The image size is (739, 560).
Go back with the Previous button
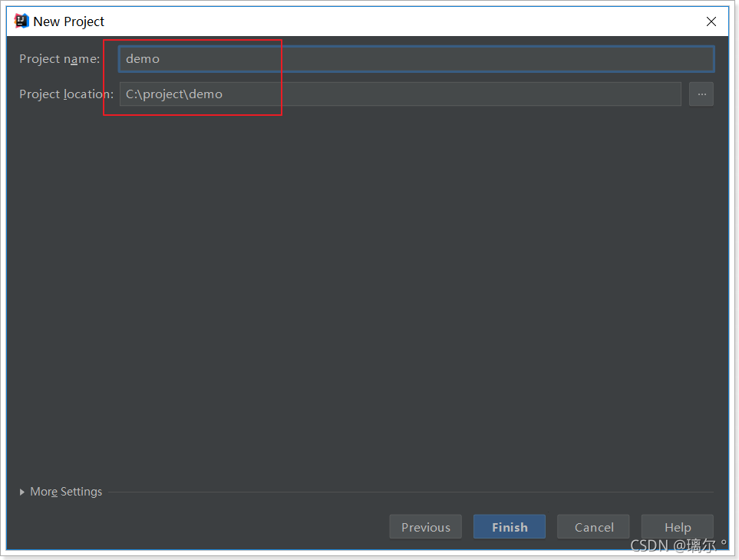click(x=426, y=527)
